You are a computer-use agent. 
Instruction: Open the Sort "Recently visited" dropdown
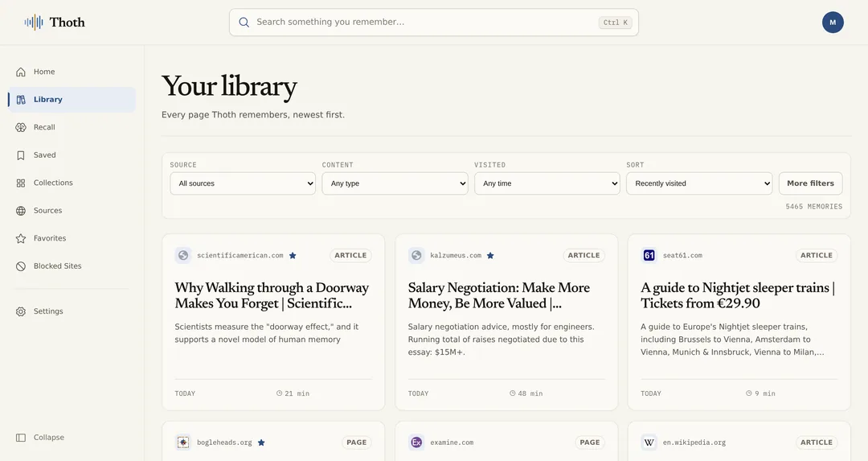[x=699, y=183]
